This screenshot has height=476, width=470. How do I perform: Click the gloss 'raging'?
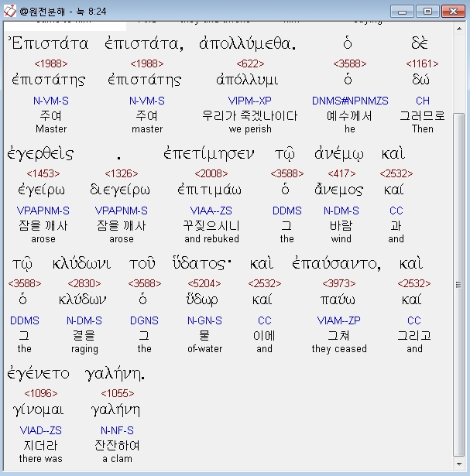[84, 349]
